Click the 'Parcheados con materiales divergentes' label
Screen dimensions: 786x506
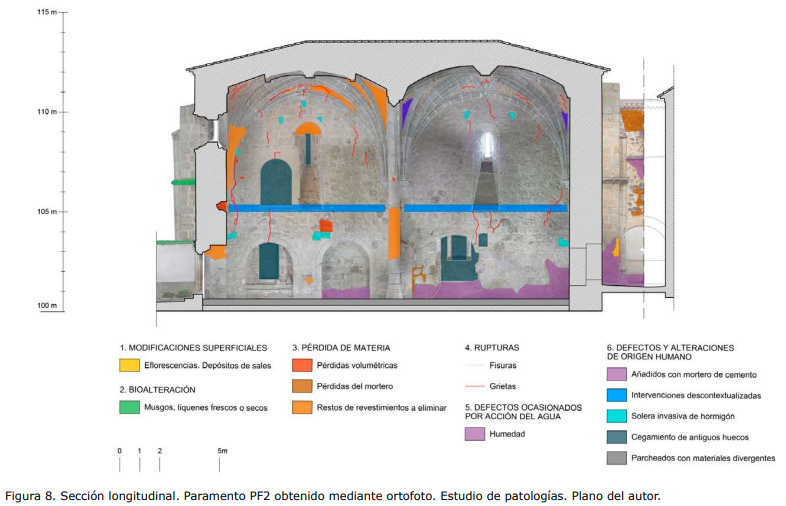coord(703,458)
